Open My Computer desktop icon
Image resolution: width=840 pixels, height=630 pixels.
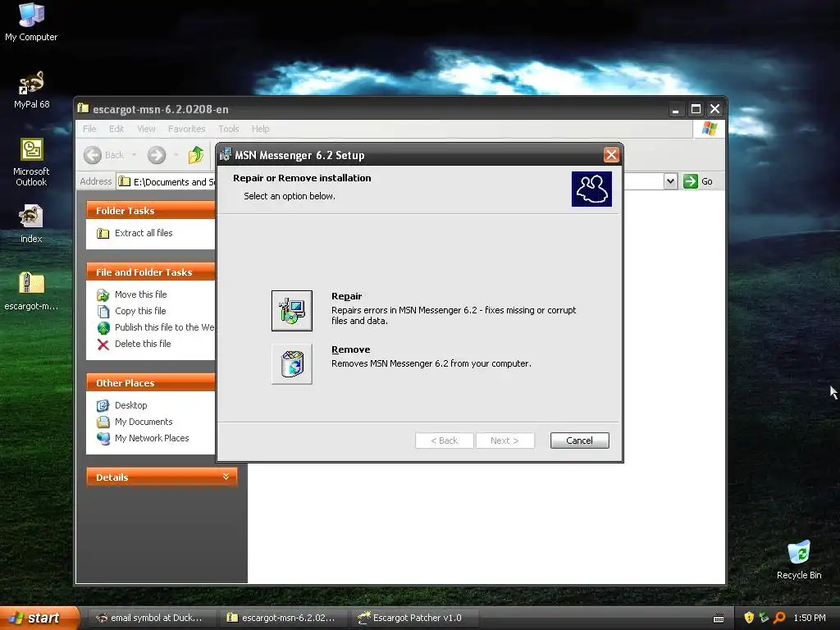[31, 22]
